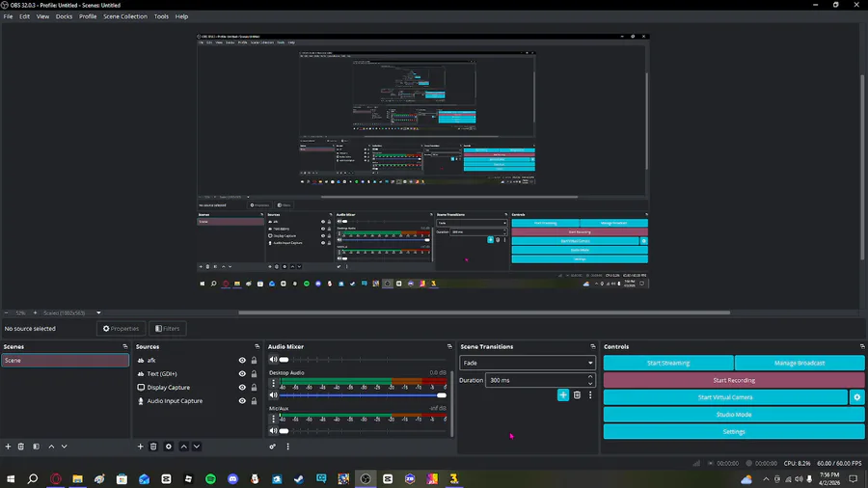Move source down arrow in Sources toolbar

(197, 447)
